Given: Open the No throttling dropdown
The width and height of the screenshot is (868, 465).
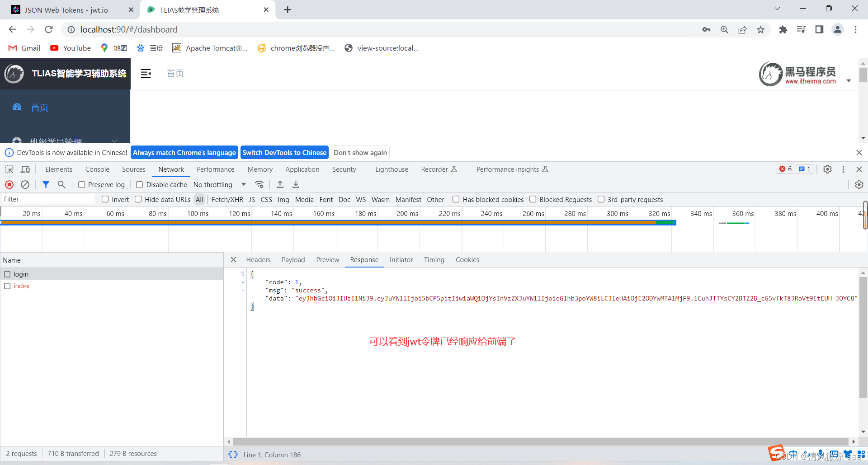Looking at the screenshot, I should 219,184.
